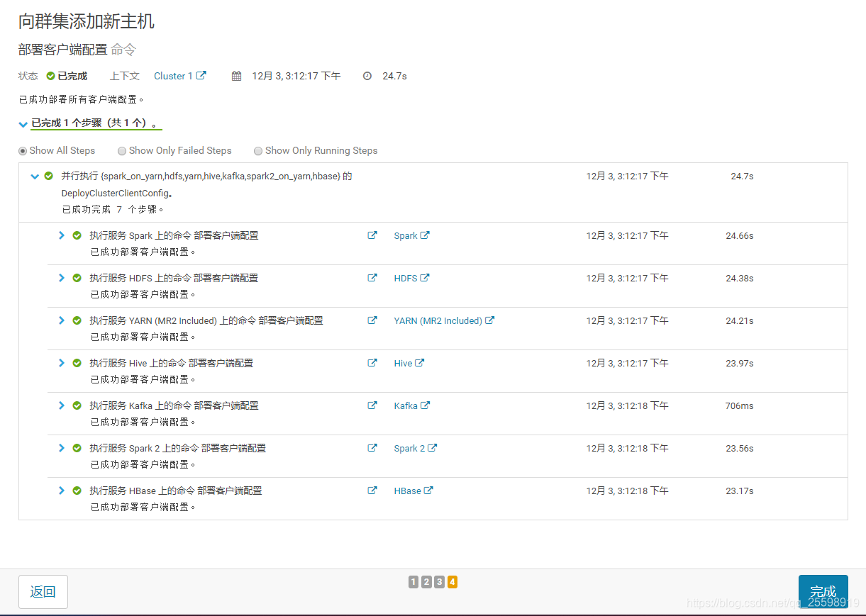Click the external link icon beside Cluster 1

pos(201,75)
